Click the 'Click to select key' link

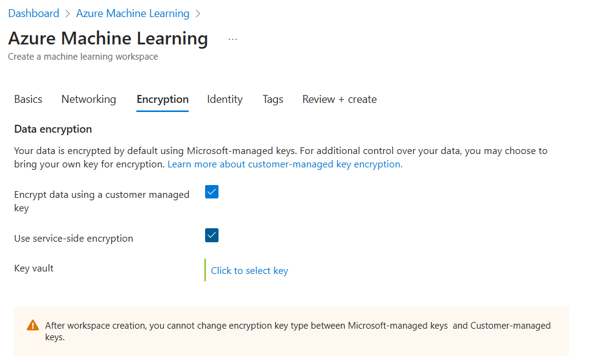click(x=250, y=271)
